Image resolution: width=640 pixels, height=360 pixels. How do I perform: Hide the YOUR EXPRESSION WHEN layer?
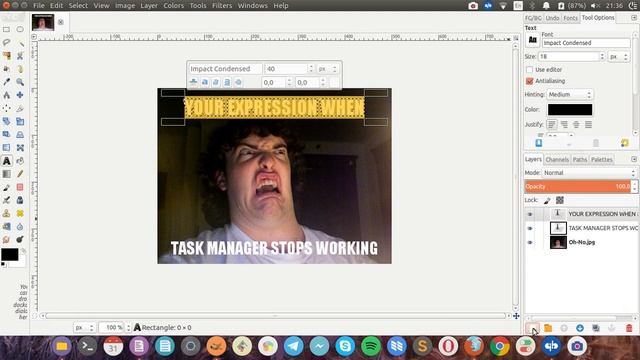click(x=530, y=214)
